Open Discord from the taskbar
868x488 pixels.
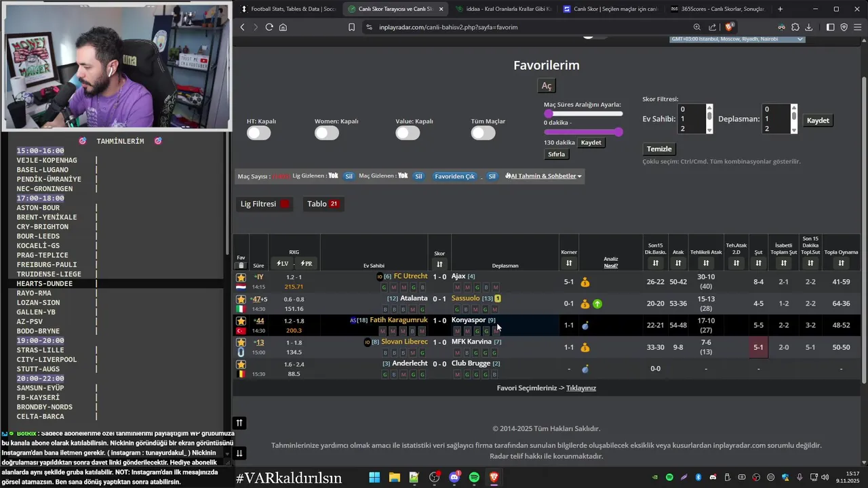pyautogui.click(x=454, y=478)
